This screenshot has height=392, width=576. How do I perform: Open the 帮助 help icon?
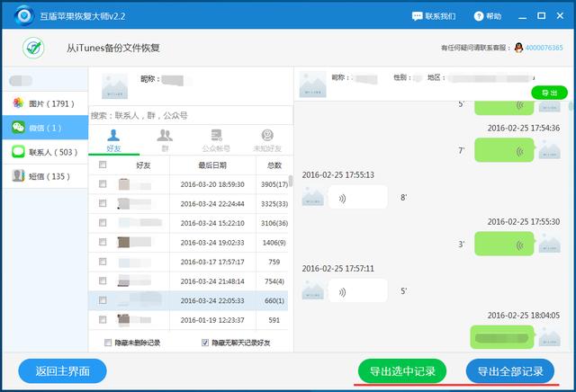(x=478, y=16)
